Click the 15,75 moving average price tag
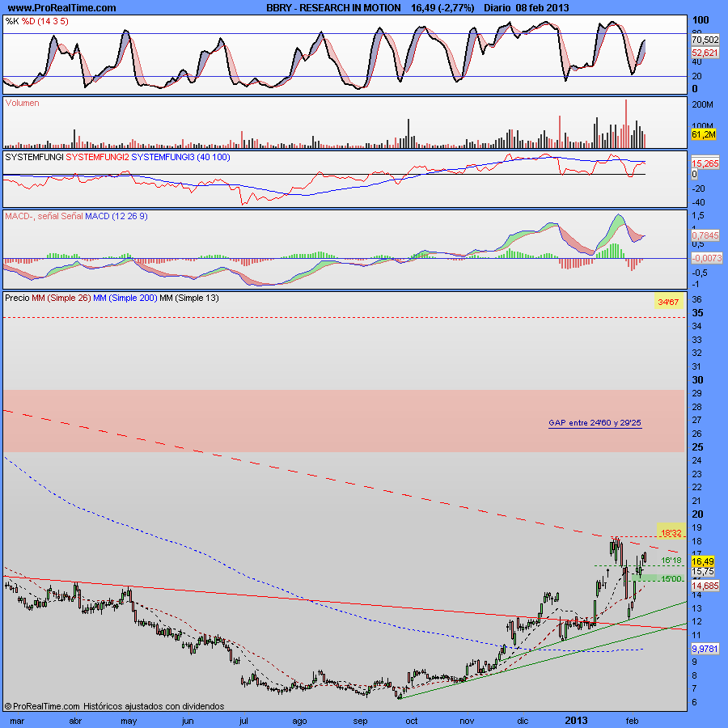Image resolution: width=728 pixels, height=728 pixels. click(x=702, y=572)
